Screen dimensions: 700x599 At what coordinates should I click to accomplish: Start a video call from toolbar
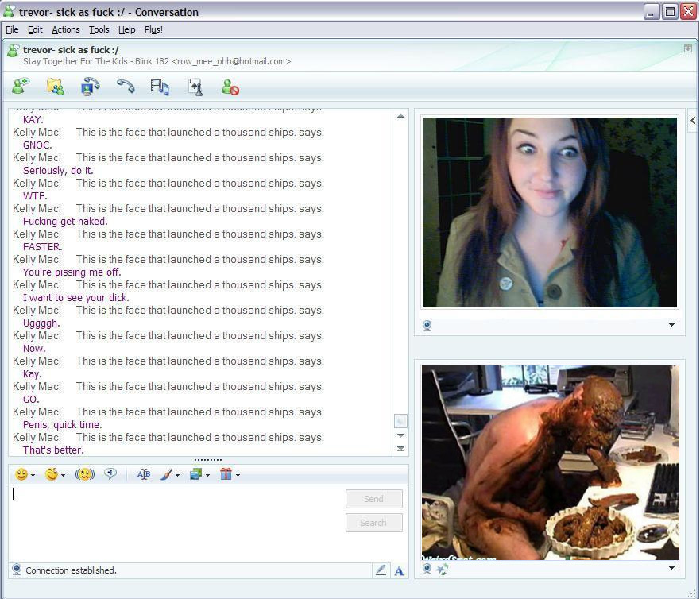91,87
